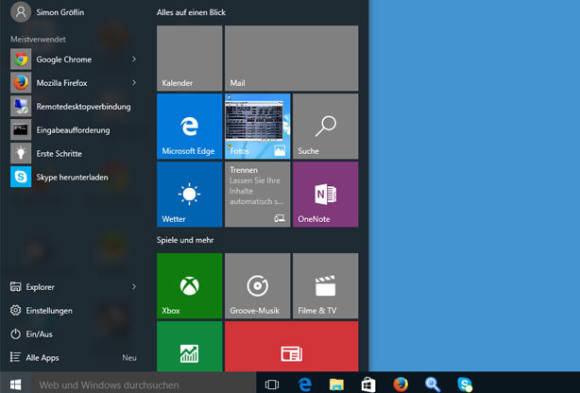Open the Fotos tile
580x393 pixels.
[x=257, y=126]
